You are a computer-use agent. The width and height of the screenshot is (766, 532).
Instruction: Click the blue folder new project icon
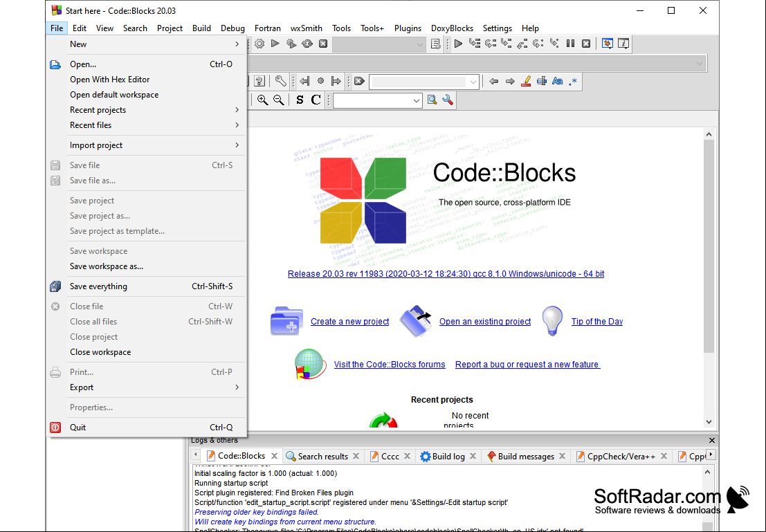click(x=286, y=321)
